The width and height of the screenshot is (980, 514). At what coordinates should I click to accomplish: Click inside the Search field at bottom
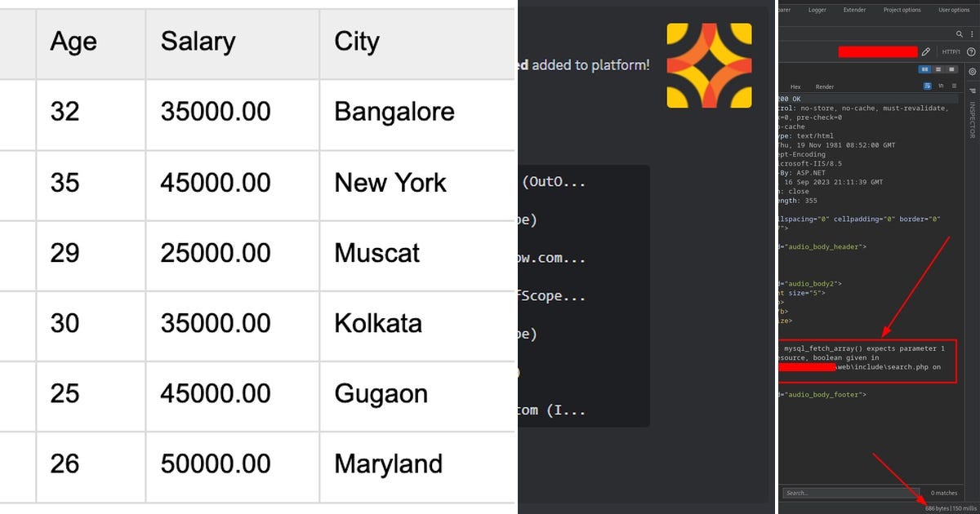click(x=849, y=493)
